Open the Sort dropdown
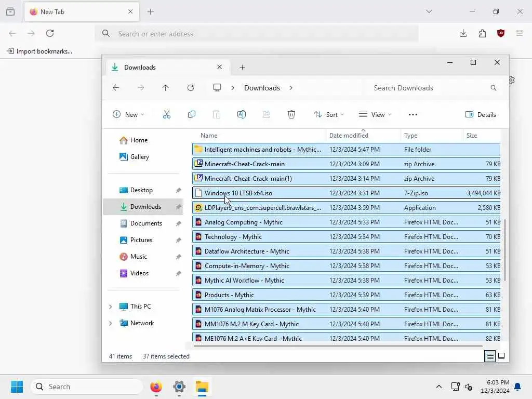The image size is (532, 399). point(329,115)
